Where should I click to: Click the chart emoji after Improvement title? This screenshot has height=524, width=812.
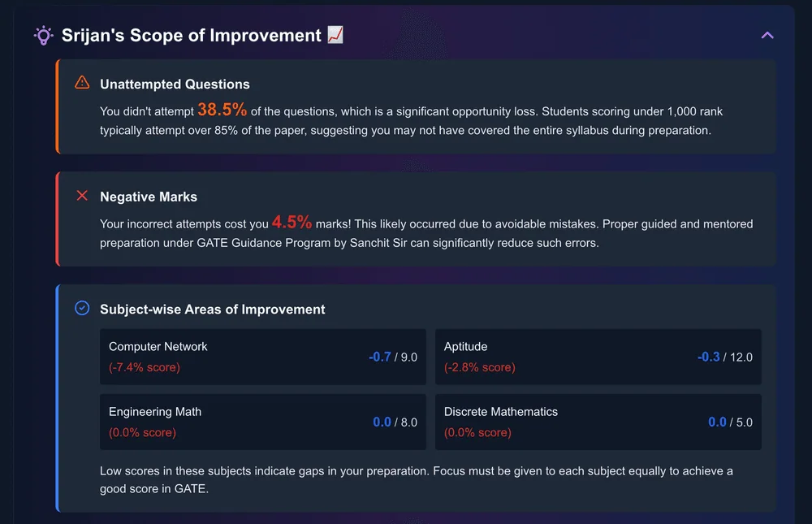(x=335, y=35)
